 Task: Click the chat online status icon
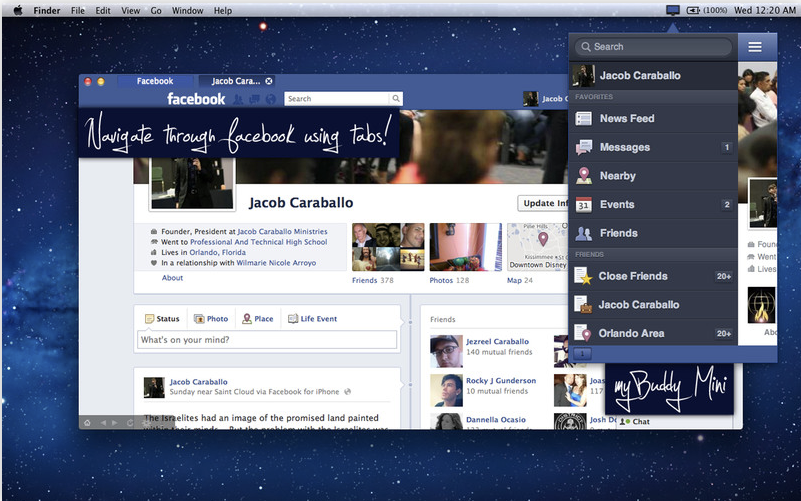624,421
